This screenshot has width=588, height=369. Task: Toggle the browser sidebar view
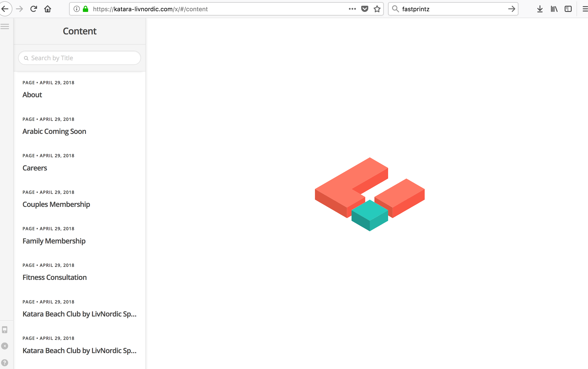coord(568,9)
